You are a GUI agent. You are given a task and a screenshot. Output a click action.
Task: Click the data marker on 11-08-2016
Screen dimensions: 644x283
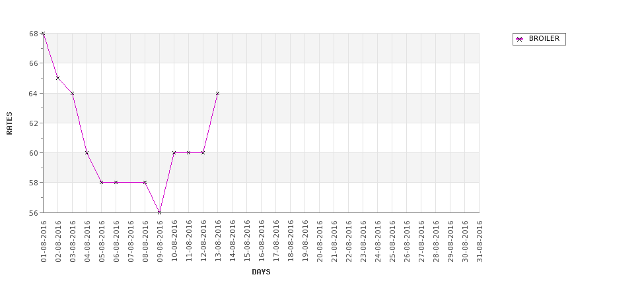coord(188,152)
